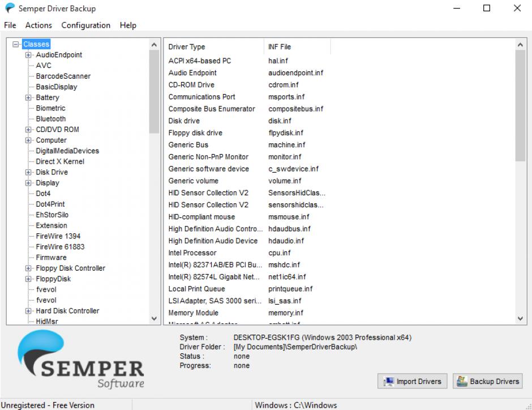
Task: Expand the Battery tree node
Action: 28,98
